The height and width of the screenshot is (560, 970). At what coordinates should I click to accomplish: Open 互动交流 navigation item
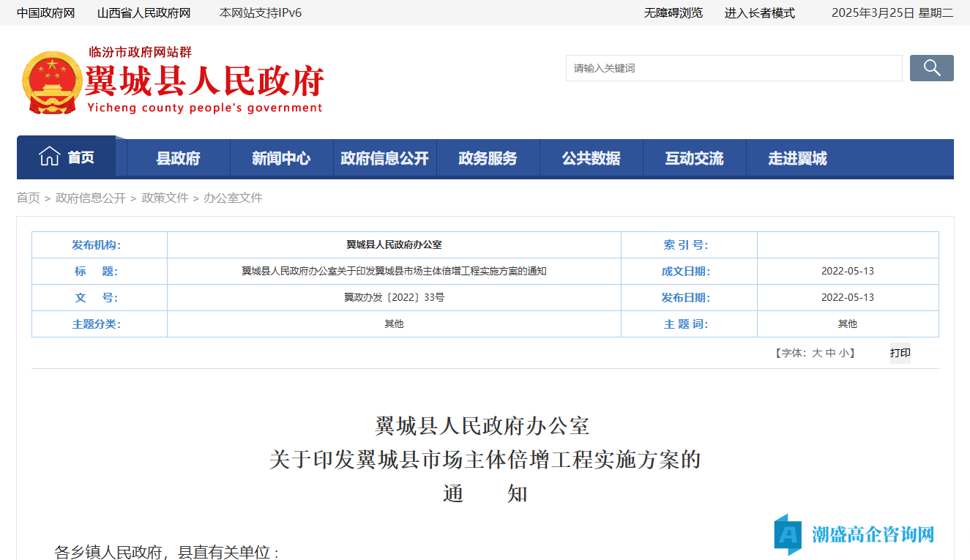pyautogui.click(x=694, y=158)
